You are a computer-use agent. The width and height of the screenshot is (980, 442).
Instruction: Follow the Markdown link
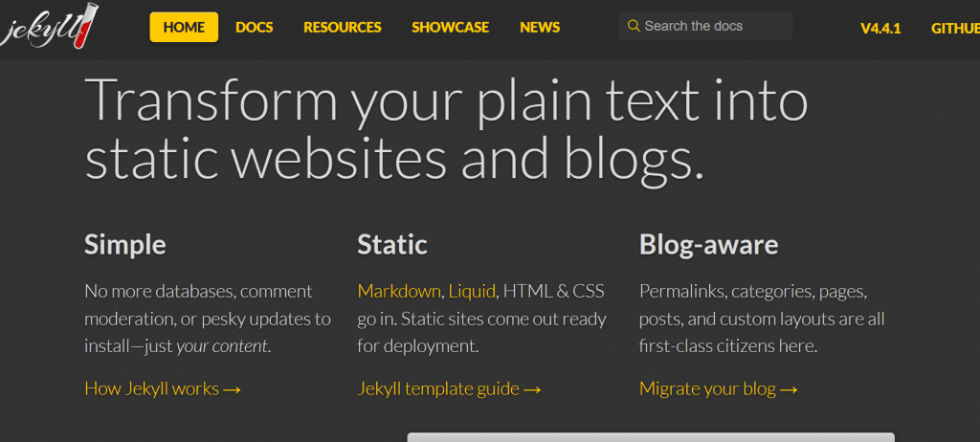(399, 292)
